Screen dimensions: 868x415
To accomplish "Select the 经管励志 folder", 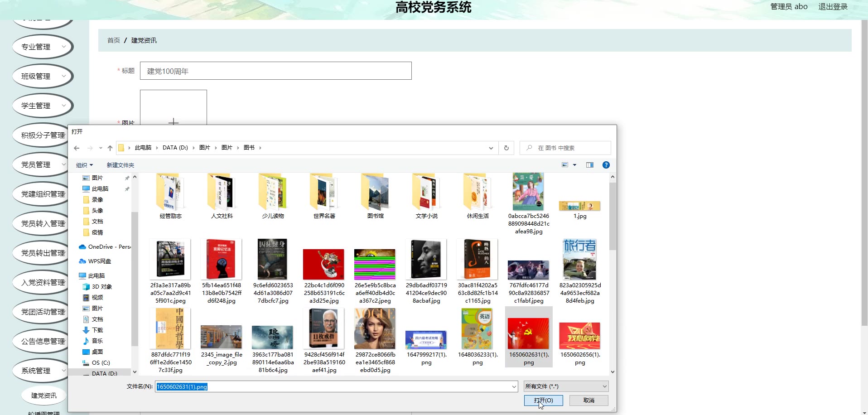I will (x=171, y=197).
